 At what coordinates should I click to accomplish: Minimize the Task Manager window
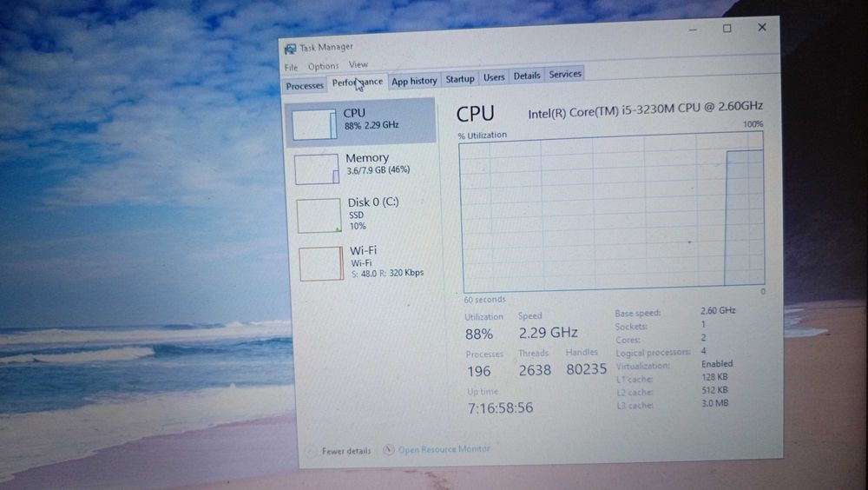tap(693, 30)
